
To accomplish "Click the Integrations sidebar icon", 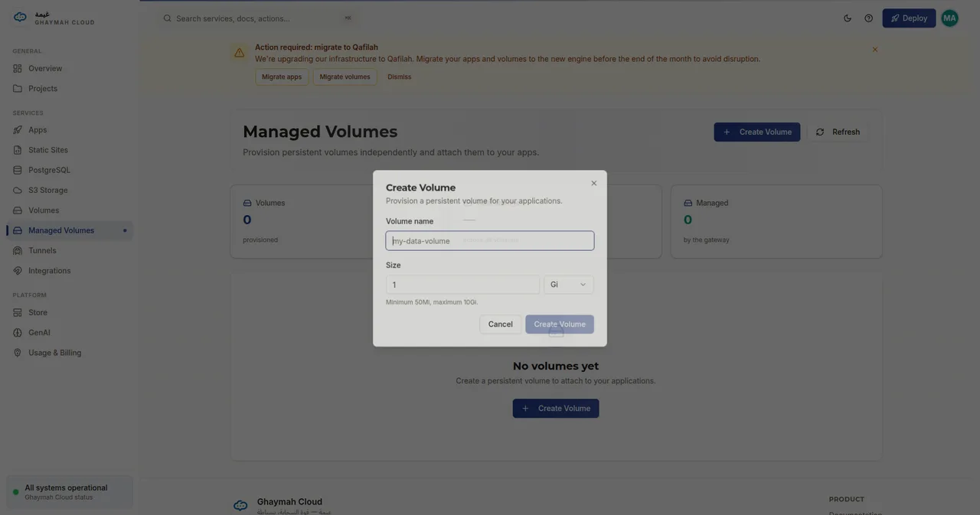I will (18, 271).
